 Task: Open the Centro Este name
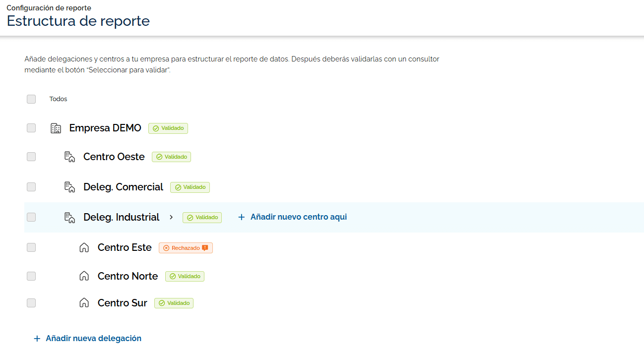point(125,247)
